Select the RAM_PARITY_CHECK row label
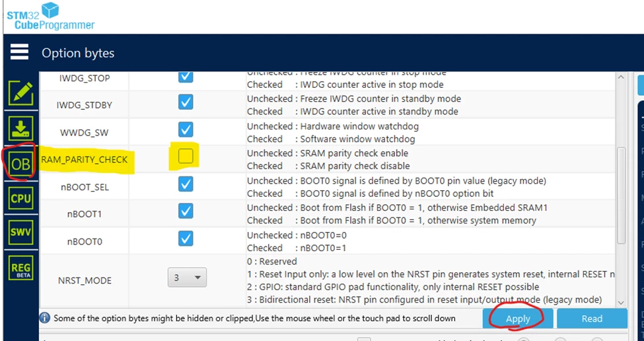This screenshot has height=341, width=644. [x=84, y=160]
